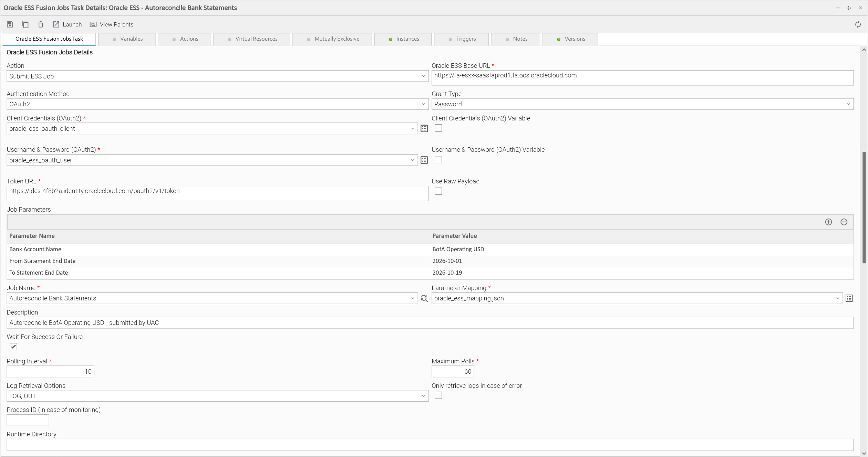Click the scroll down arrow
Viewport: 868px width, 457px height.
click(864, 453)
